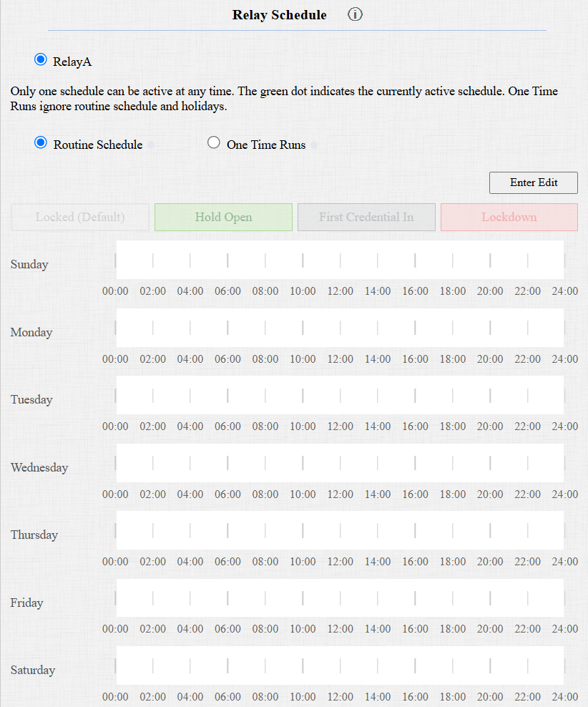This screenshot has width=588, height=707.
Task: Click the Wednesday schedule timeline
Action: click(340, 463)
